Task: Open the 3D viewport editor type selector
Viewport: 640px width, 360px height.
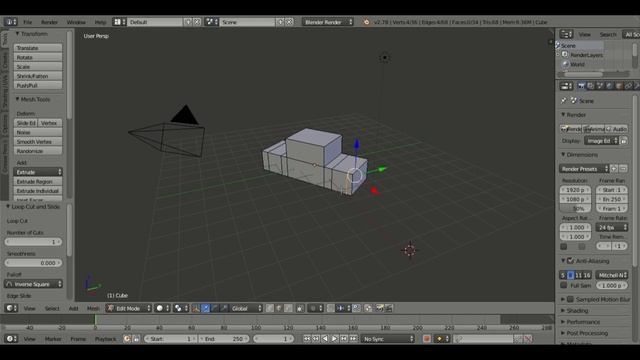Action: (11, 308)
